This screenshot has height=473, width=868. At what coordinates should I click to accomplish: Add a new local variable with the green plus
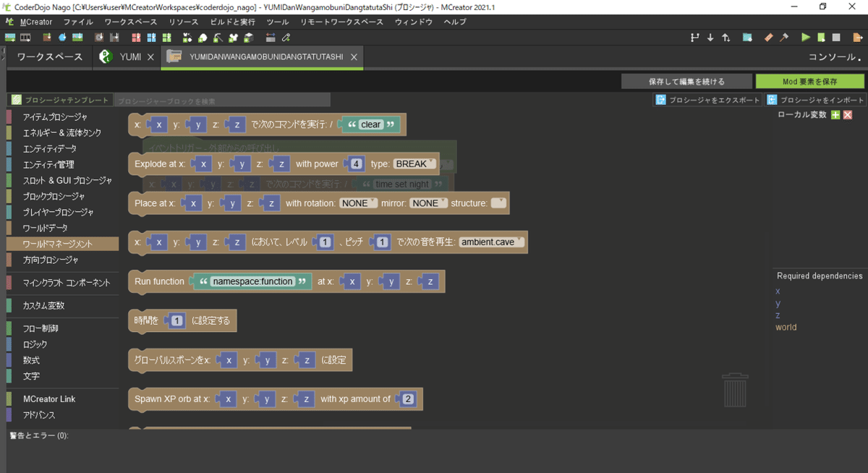pyautogui.click(x=835, y=116)
